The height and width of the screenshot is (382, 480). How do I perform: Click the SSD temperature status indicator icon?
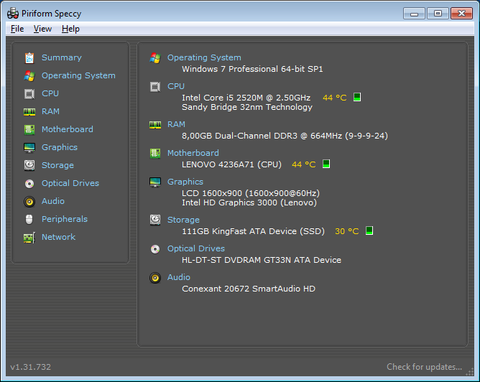point(369,231)
